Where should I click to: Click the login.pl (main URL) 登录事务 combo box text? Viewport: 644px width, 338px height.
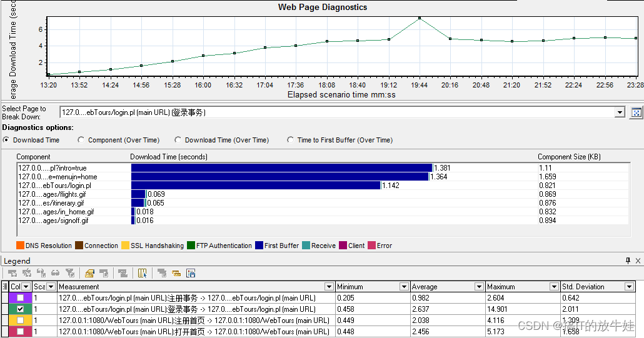(133, 112)
